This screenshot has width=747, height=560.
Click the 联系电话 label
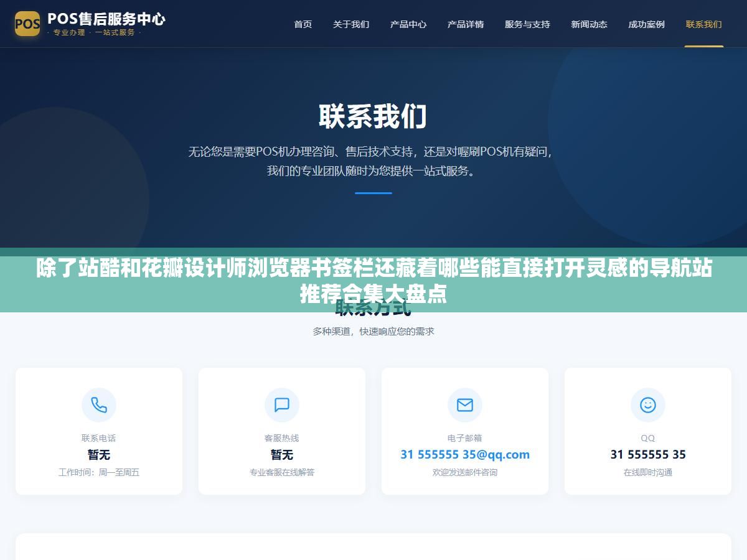coord(99,438)
